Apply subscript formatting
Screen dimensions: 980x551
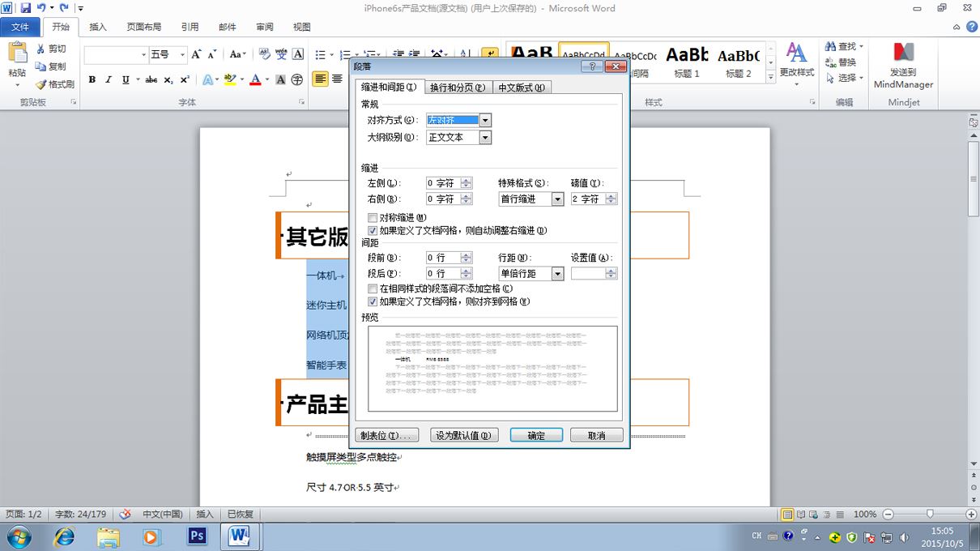click(168, 79)
